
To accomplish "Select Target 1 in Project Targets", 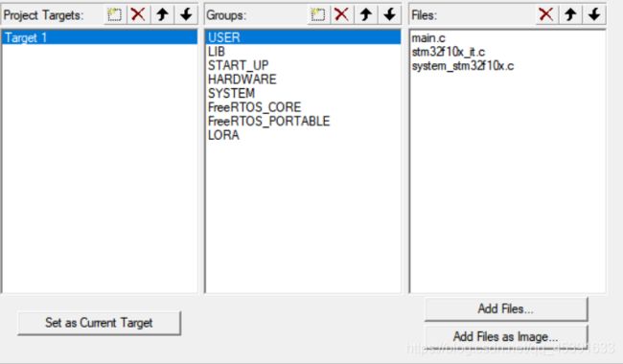I will (100, 37).
